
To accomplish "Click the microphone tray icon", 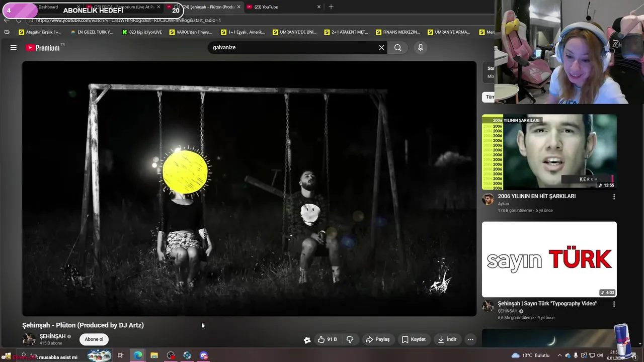I will point(576,355).
